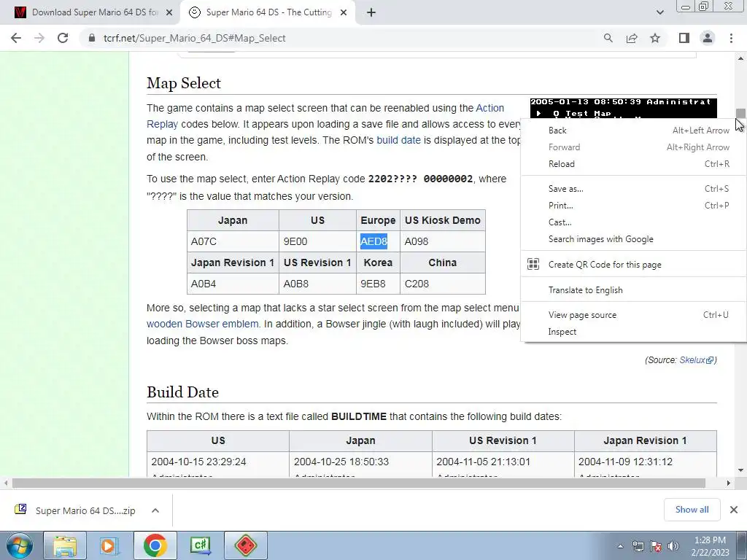Select Translate to English
Screen dimensions: 747x560
pos(634,290)
